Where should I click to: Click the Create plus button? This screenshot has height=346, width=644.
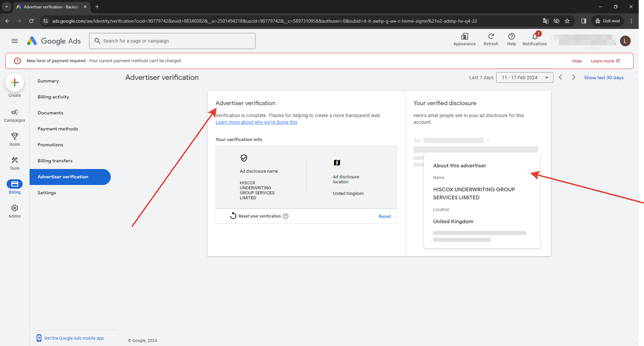[x=15, y=83]
